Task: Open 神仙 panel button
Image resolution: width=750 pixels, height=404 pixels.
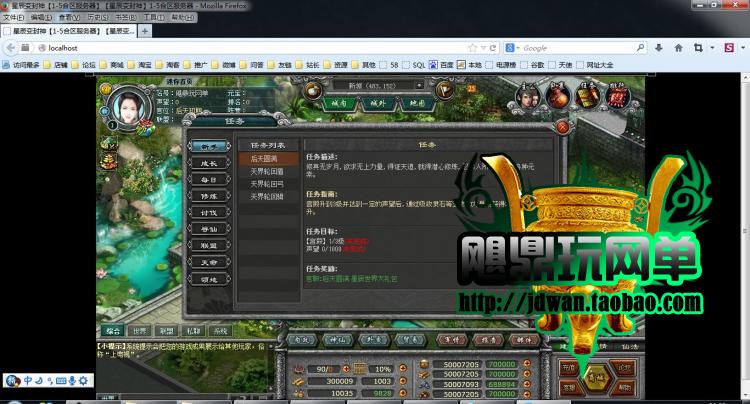Action: pyautogui.click(x=338, y=339)
